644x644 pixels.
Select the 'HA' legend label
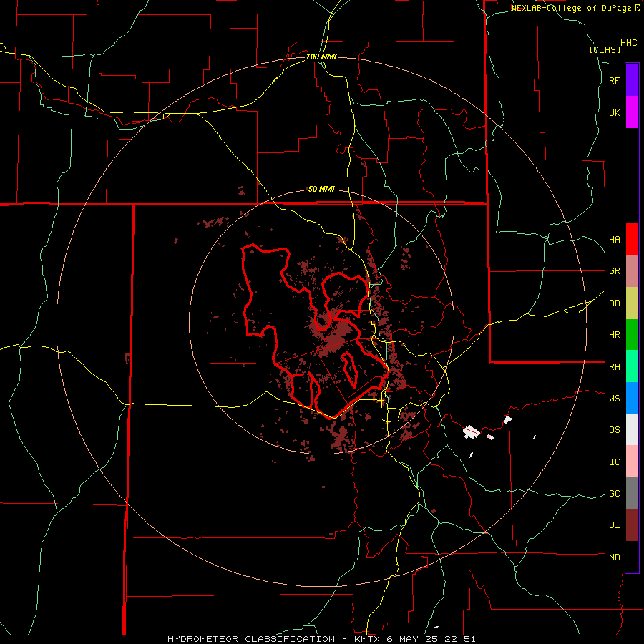(614, 240)
